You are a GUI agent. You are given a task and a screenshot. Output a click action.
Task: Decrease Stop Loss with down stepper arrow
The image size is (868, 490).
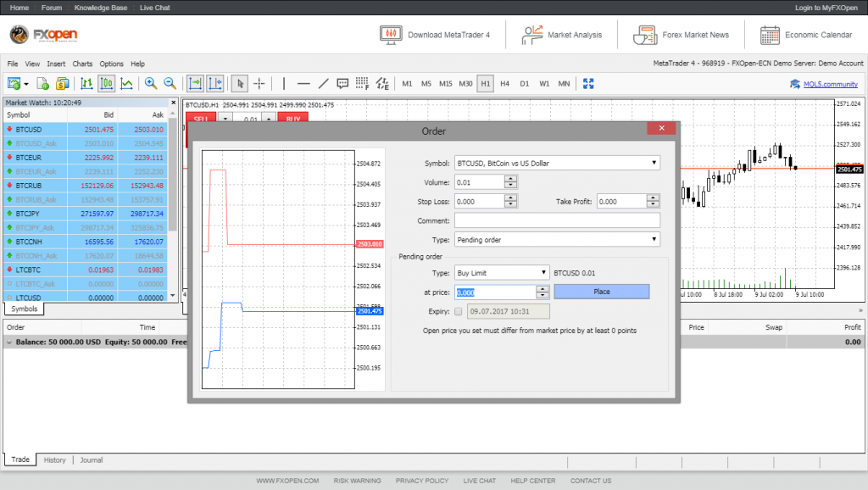coord(510,205)
